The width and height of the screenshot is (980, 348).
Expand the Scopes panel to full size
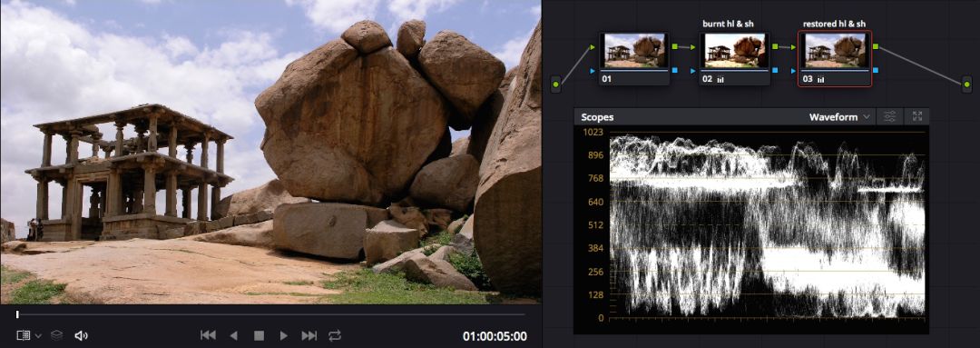[x=916, y=116]
